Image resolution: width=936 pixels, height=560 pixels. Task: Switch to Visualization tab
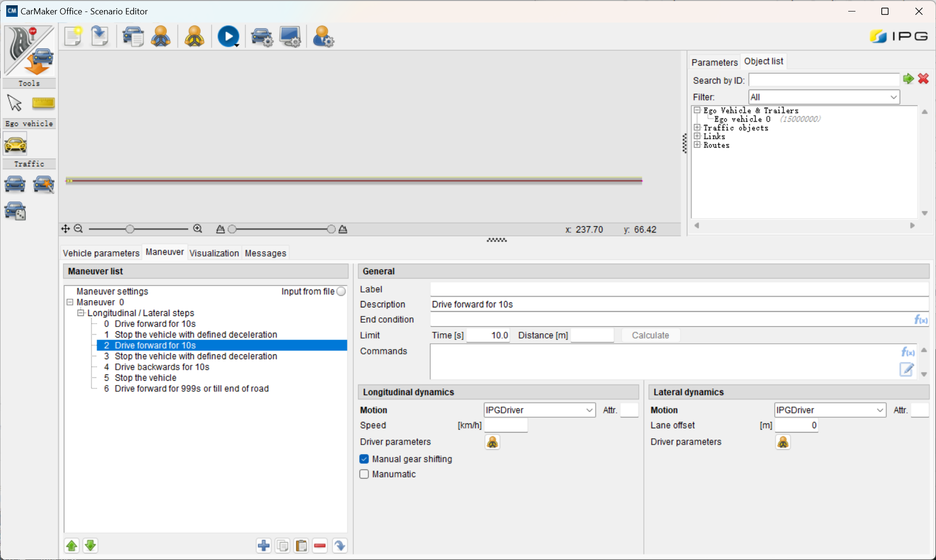[x=214, y=253]
